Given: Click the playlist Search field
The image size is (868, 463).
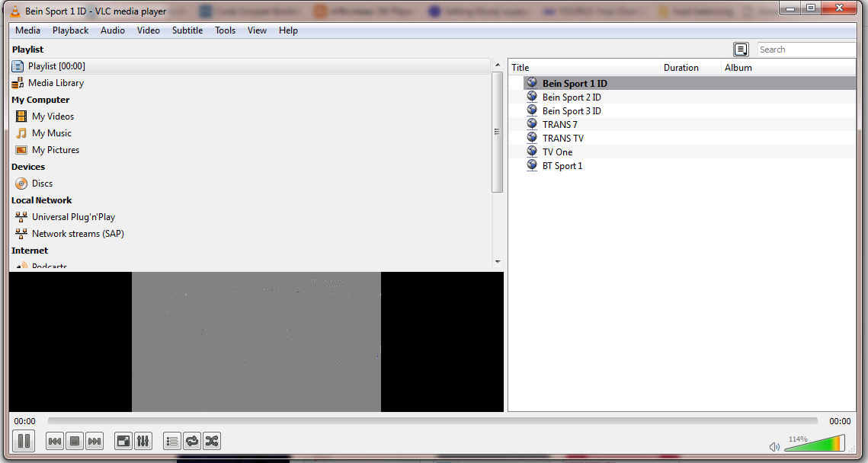Looking at the screenshot, I should pos(806,49).
